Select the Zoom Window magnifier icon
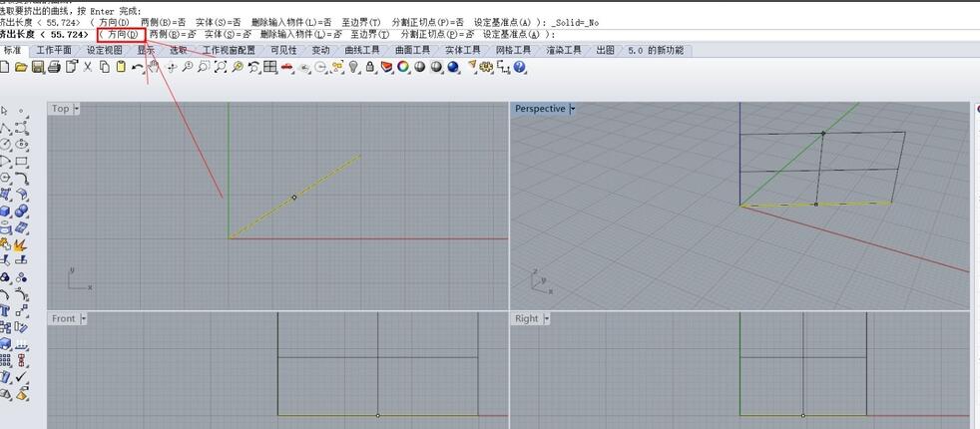Viewport: 980px width, 429px height. pos(204,67)
